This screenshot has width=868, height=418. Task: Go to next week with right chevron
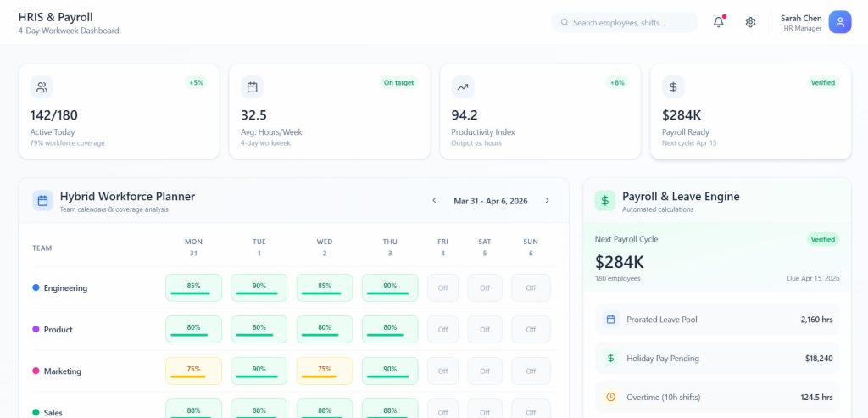click(547, 201)
